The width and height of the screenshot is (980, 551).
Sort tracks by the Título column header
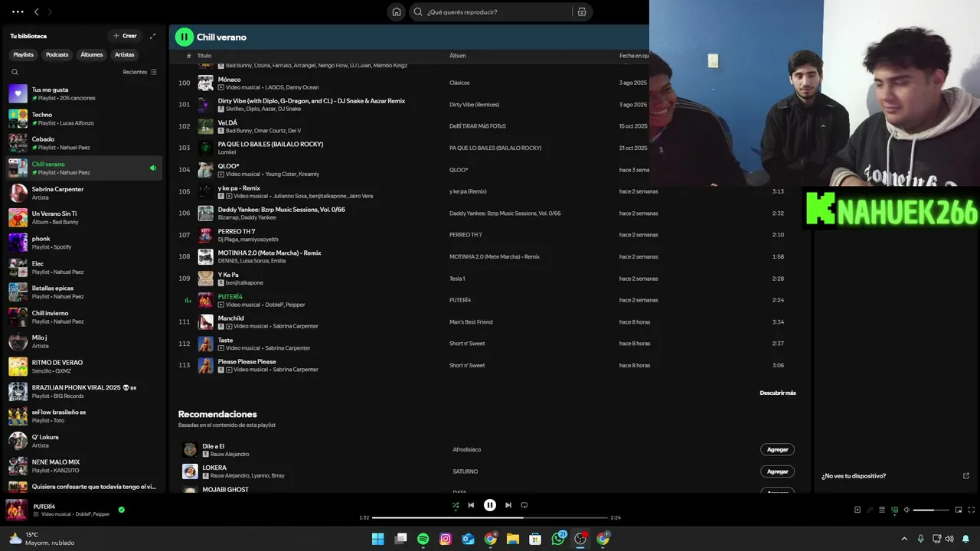pos(204,56)
